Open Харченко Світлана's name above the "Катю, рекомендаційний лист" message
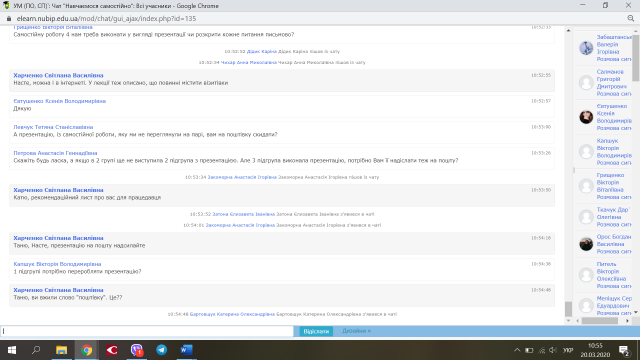640x360 pixels. (x=58, y=190)
